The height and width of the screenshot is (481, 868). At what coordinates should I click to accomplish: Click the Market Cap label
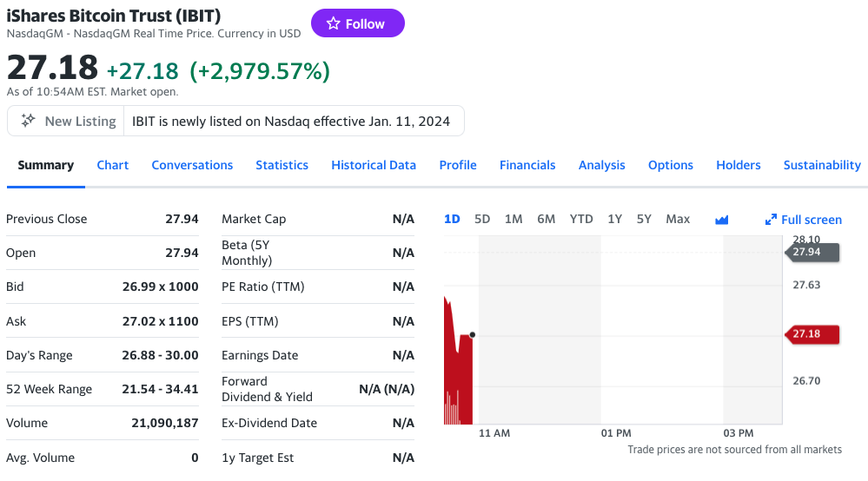[x=254, y=220]
